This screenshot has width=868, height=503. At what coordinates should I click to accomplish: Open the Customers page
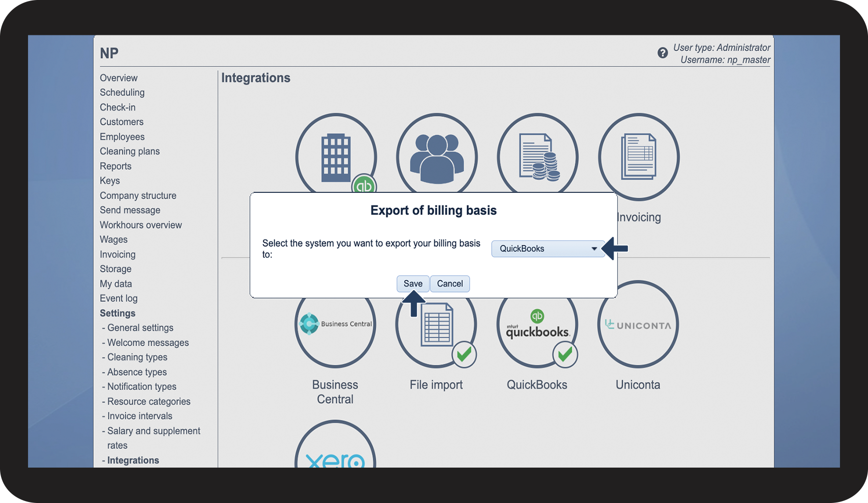click(x=121, y=122)
